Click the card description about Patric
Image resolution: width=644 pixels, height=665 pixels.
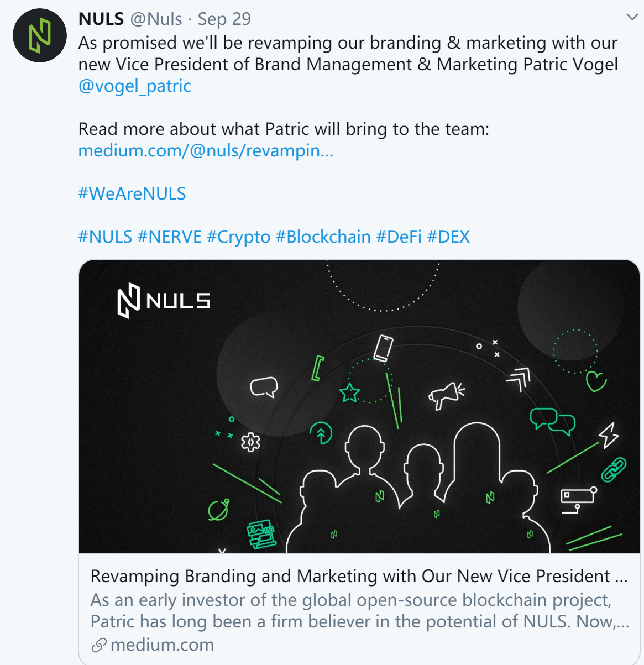(x=359, y=611)
